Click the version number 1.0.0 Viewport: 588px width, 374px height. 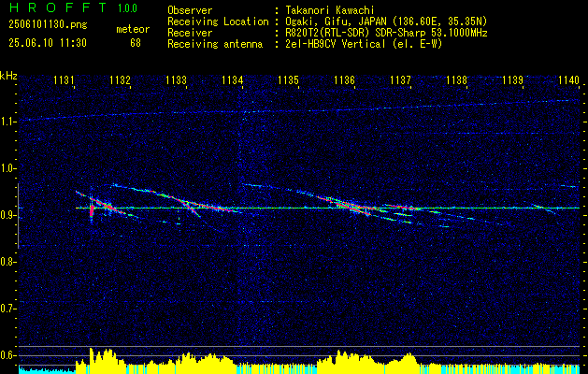127,8
